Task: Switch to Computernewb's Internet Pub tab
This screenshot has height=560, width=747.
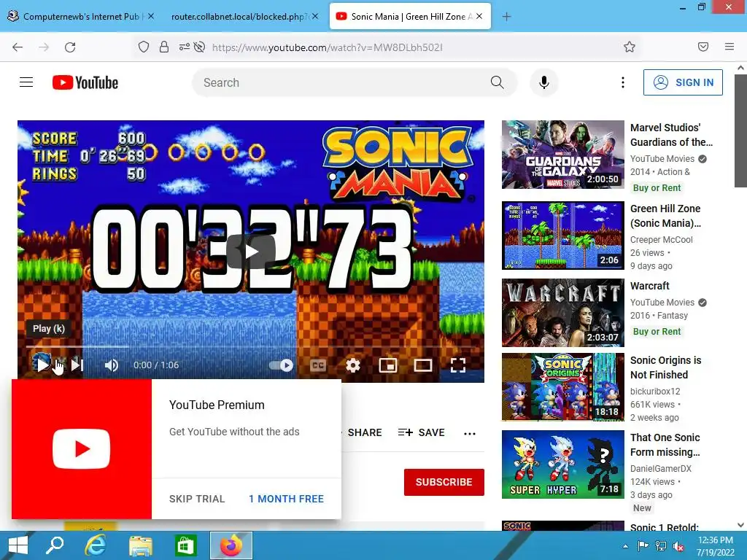Action: [x=81, y=16]
